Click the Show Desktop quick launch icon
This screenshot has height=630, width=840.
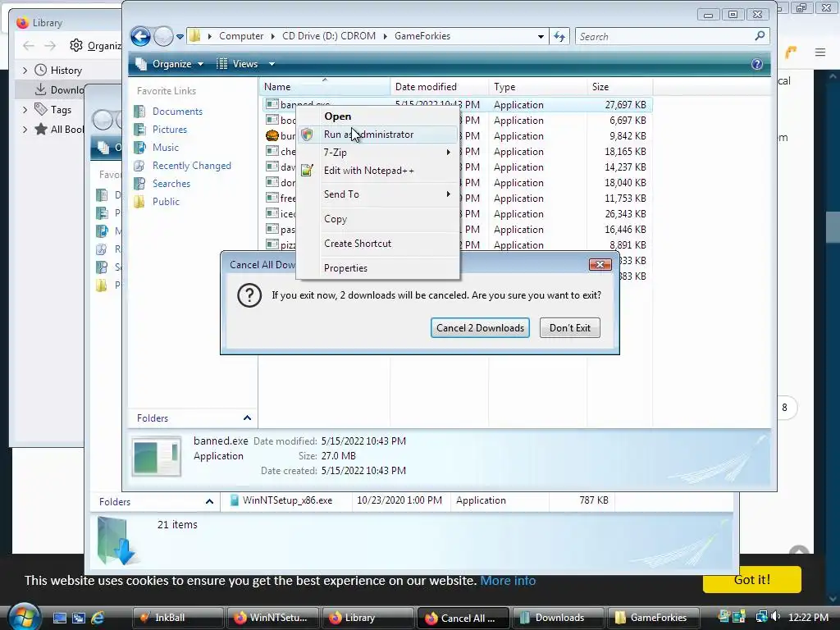pyautogui.click(x=59, y=618)
